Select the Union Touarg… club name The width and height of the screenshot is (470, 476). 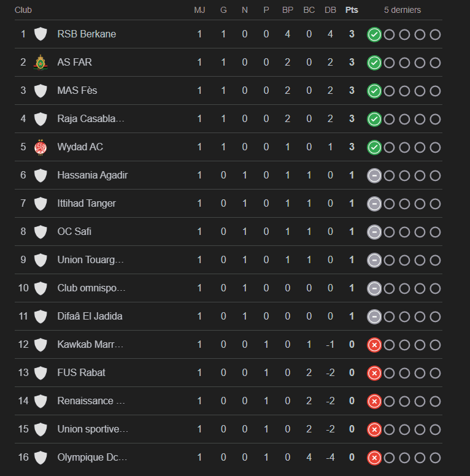pyautogui.click(x=90, y=260)
